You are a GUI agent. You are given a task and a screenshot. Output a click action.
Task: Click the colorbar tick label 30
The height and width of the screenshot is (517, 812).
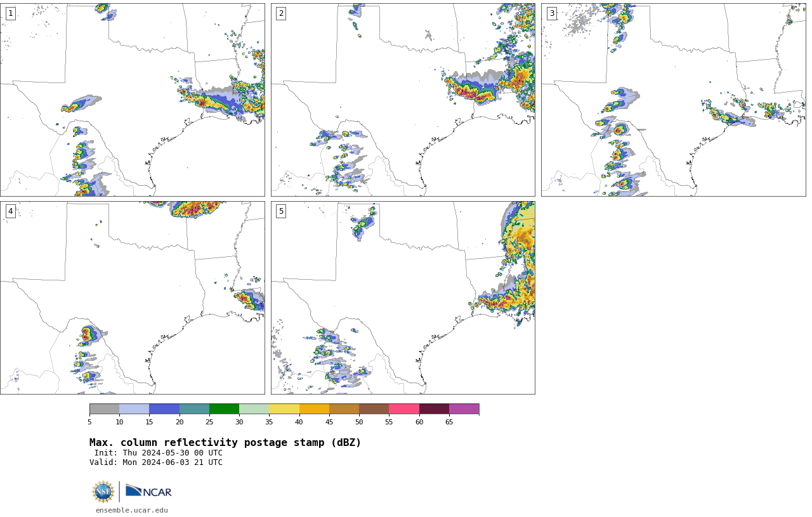pyautogui.click(x=239, y=422)
